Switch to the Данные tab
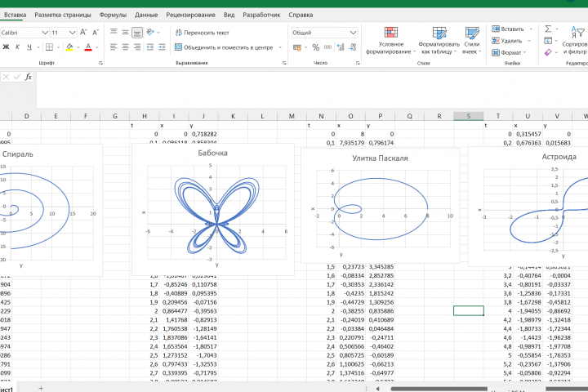Image resolution: width=588 pixels, height=392 pixels. pyautogui.click(x=146, y=15)
